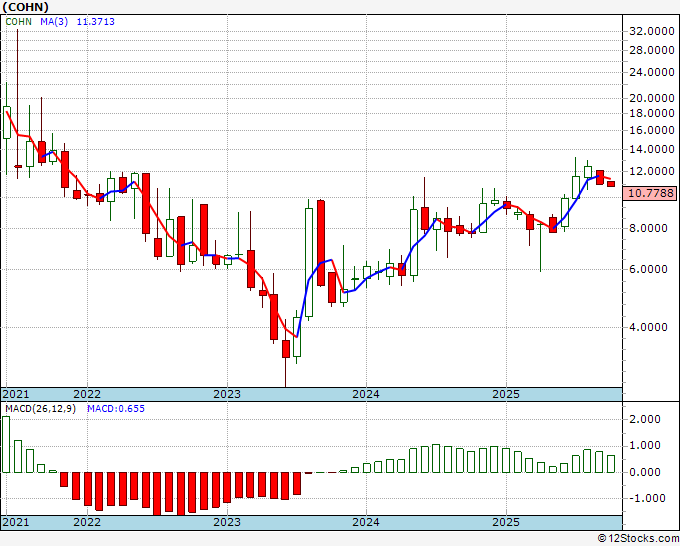Click the 12.0000 price axis label
The image size is (680, 546).
[651, 171]
